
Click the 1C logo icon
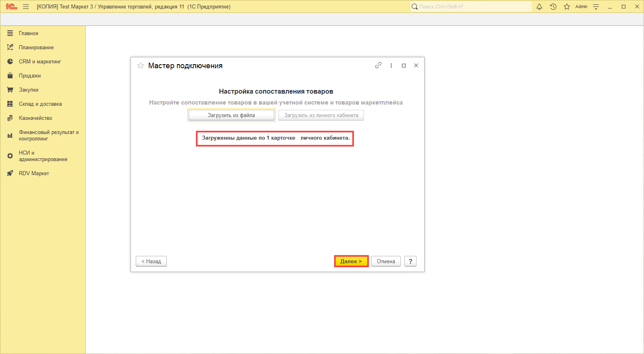tap(11, 6)
